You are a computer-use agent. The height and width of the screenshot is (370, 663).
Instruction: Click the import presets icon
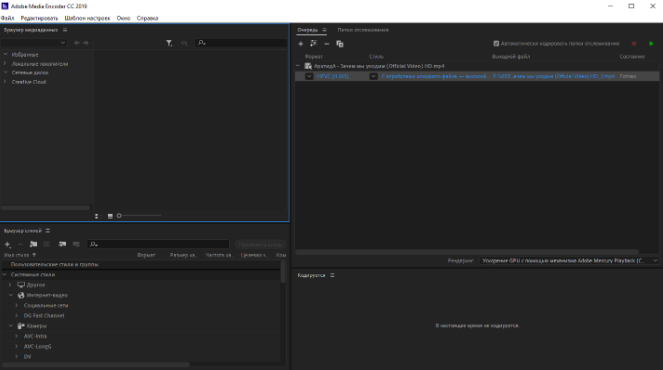pyautogui.click(x=63, y=244)
